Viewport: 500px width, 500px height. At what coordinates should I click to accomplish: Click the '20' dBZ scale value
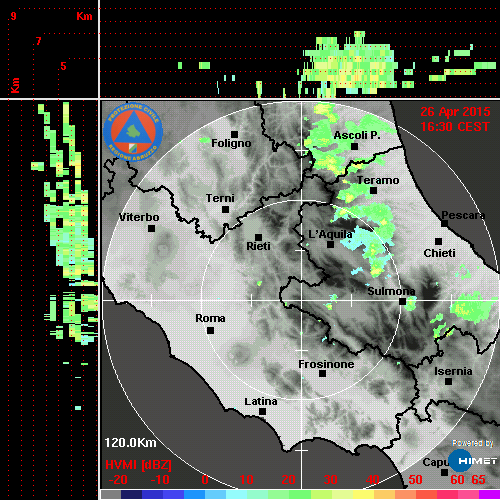pyautogui.click(x=288, y=480)
